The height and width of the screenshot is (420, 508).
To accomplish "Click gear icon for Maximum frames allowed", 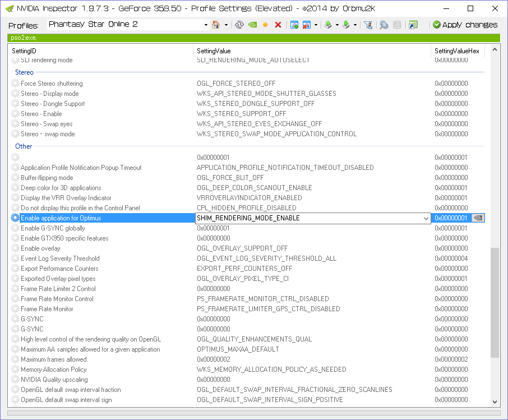I will point(15,359).
